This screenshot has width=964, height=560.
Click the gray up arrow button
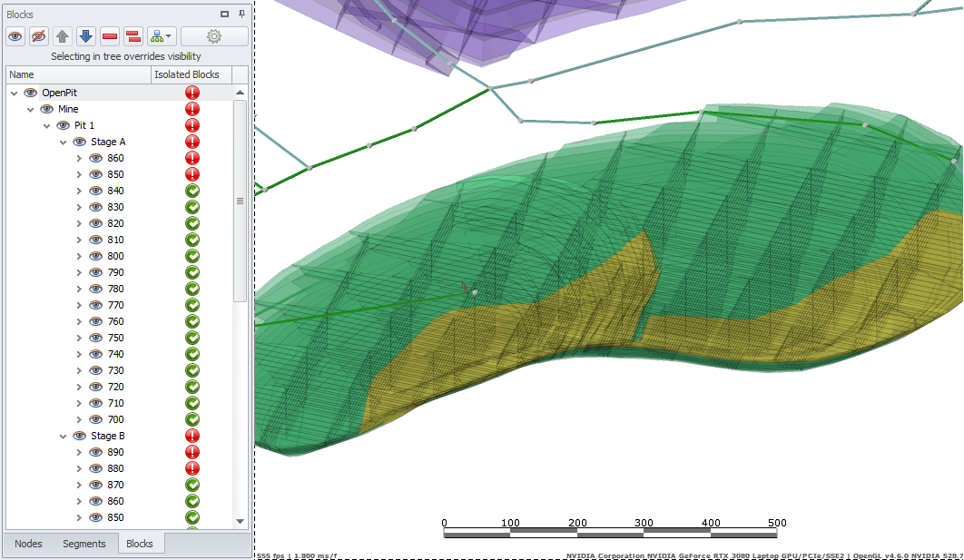[x=63, y=36]
